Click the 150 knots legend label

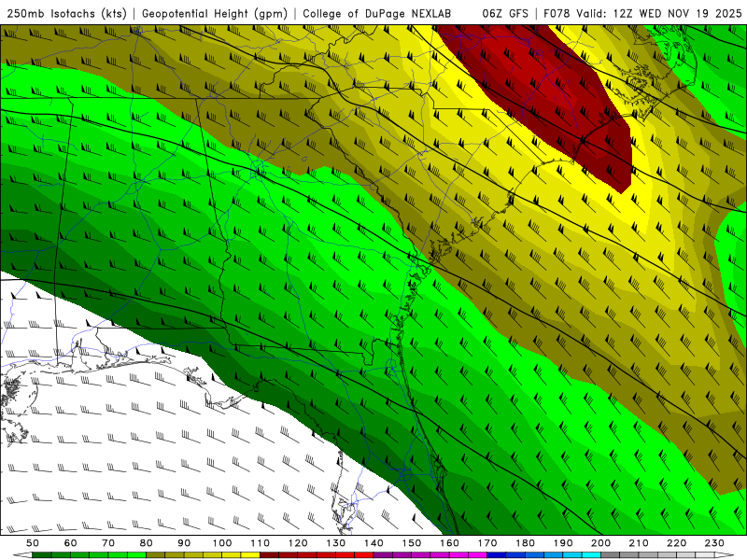(x=412, y=543)
